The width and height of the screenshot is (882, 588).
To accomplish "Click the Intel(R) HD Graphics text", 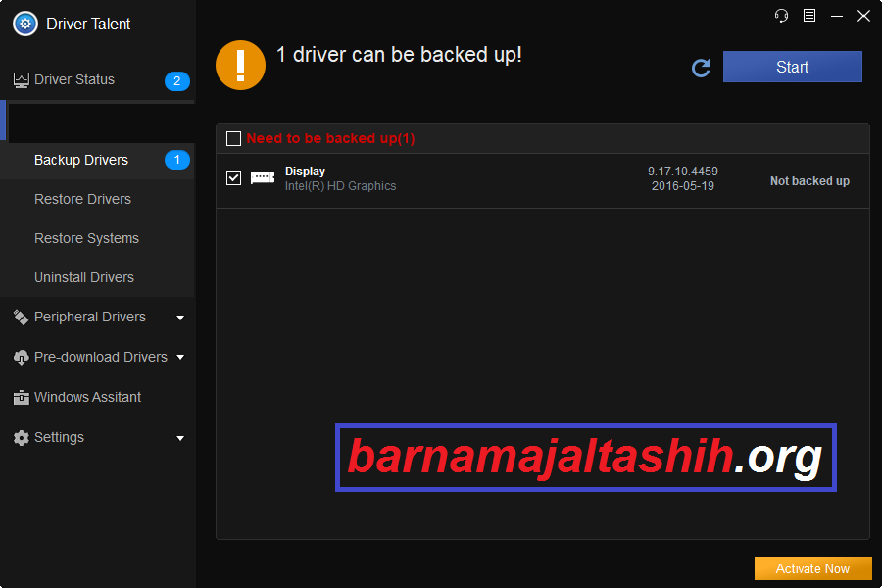I will 340,186.
